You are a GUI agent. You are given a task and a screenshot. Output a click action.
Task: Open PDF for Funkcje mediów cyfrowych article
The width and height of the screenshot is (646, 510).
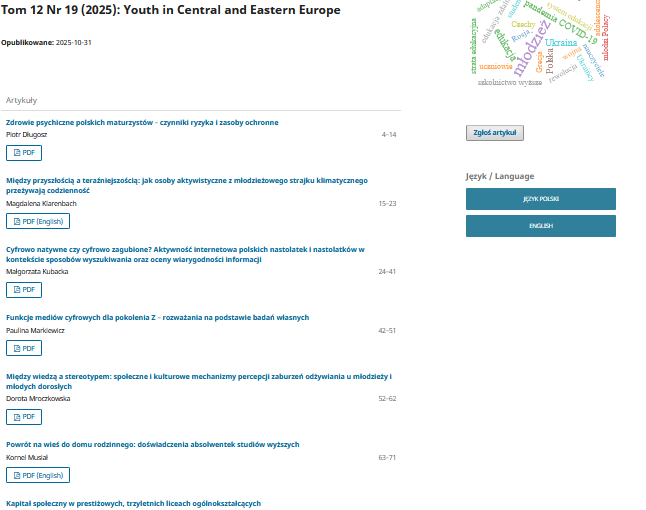click(24, 348)
